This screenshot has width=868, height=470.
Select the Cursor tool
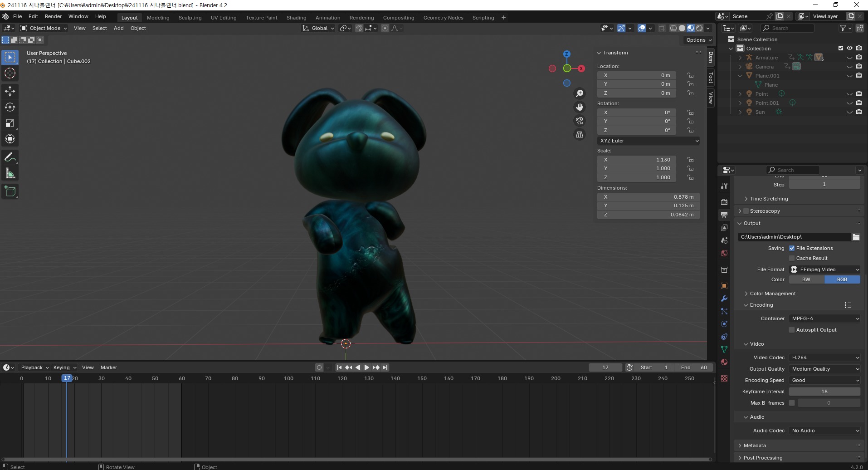(x=10, y=73)
